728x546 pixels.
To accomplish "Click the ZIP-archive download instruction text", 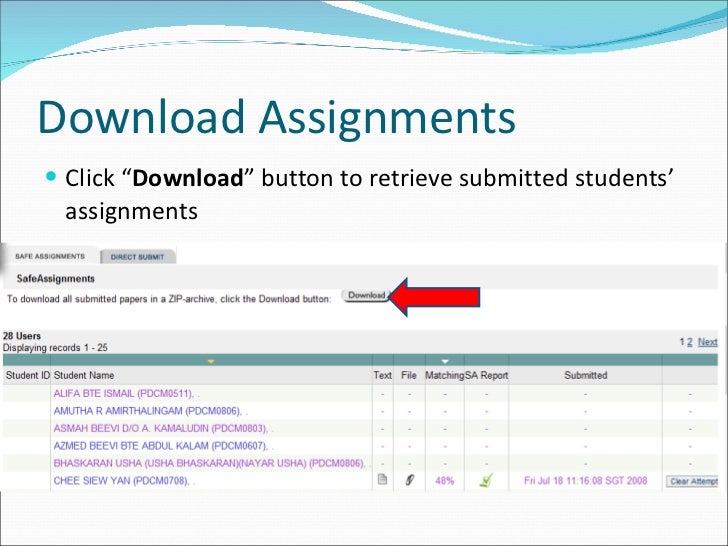I will click(169, 299).
